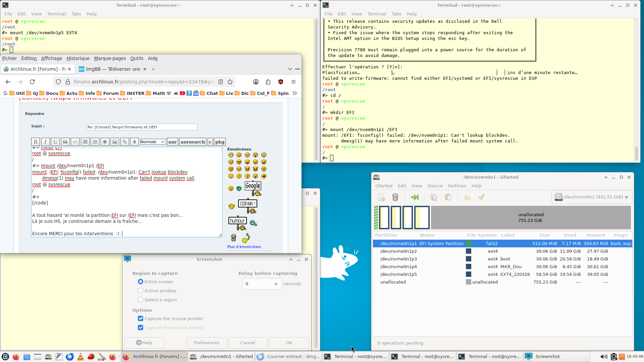The height and width of the screenshot is (362, 644).
Task: Click the Bold formatting button in forum editor
Action: (x=36, y=142)
